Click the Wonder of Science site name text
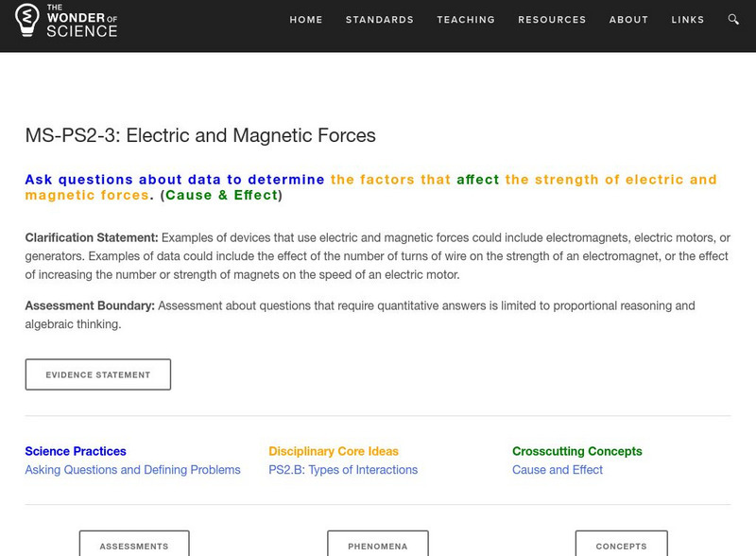 [81, 20]
